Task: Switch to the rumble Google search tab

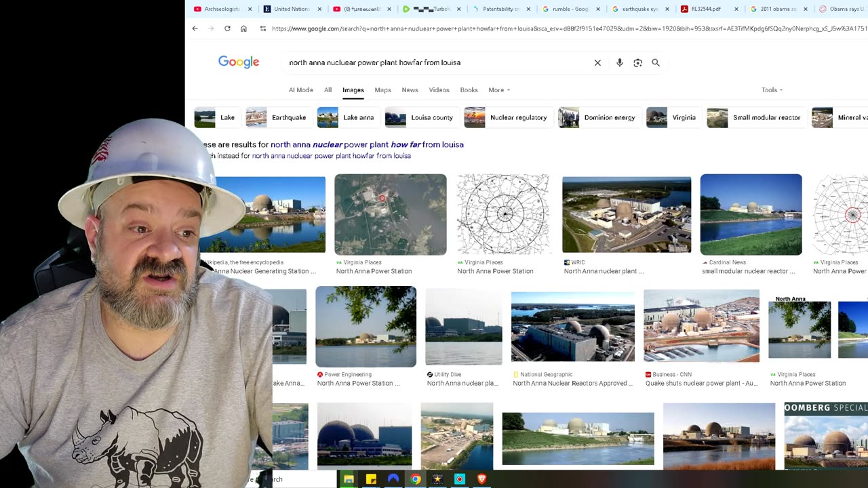Action: pyautogui.click(x=570, y=9)
